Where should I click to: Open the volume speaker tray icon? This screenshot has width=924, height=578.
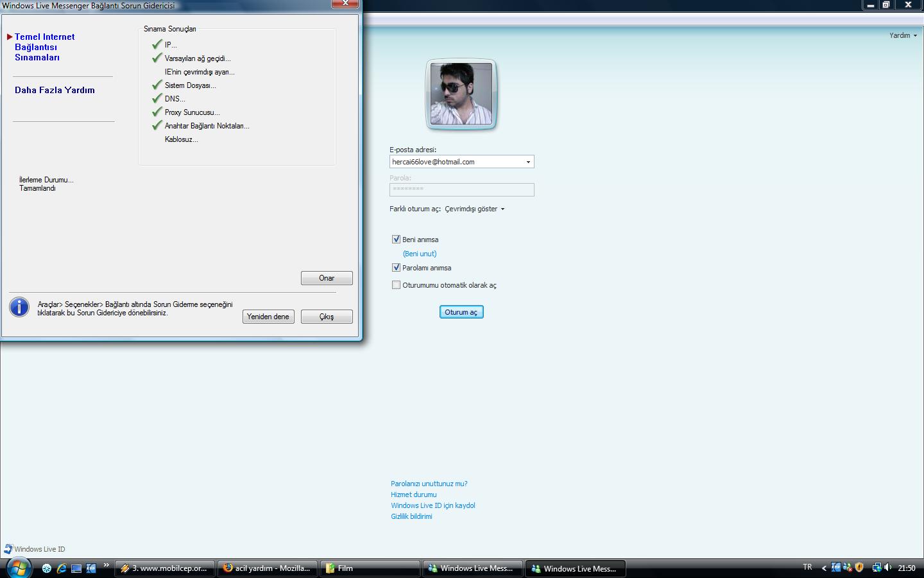coord(888,567)
